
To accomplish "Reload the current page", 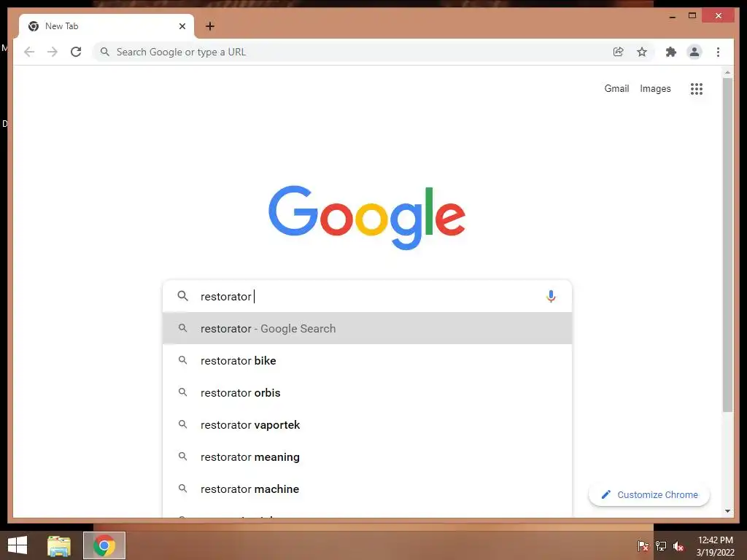I will (x=76, y=52).
